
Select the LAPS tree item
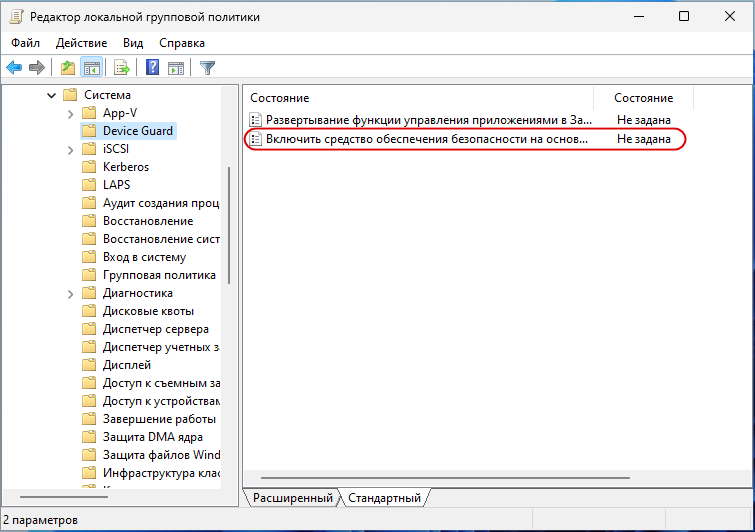[117, 184]
